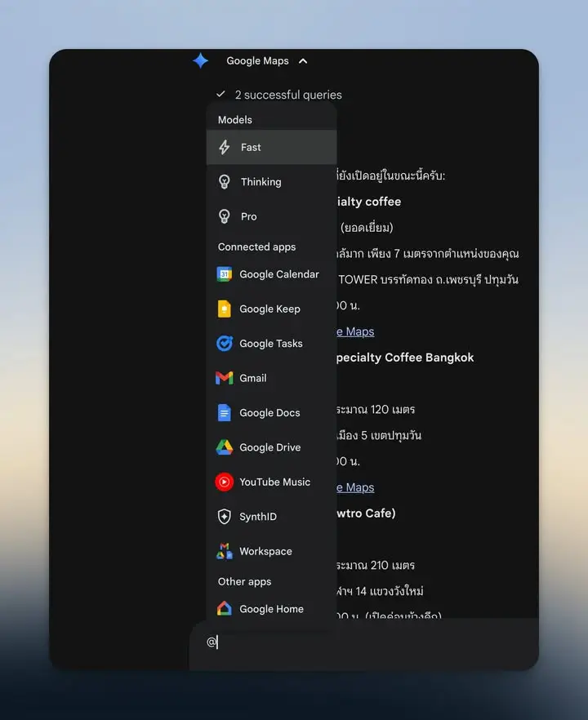Click the Workspace multi-app icon

click(x=224, y=551)
